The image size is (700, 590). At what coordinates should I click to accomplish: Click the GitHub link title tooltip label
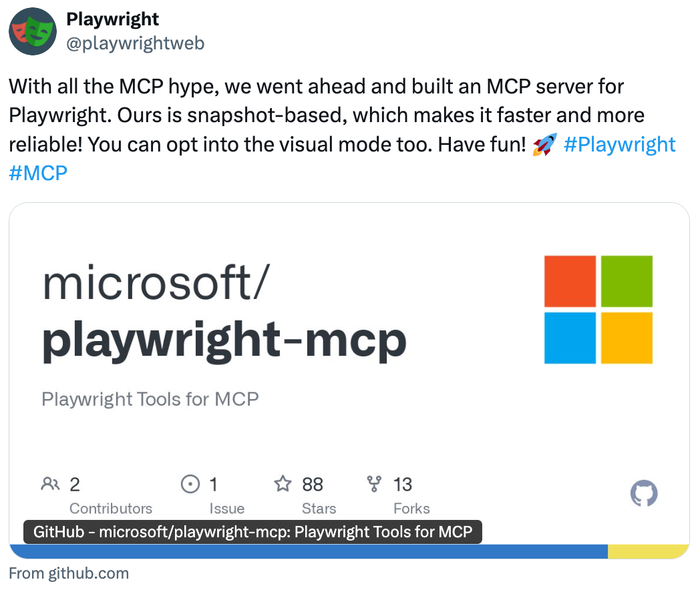tap(252, 531)
